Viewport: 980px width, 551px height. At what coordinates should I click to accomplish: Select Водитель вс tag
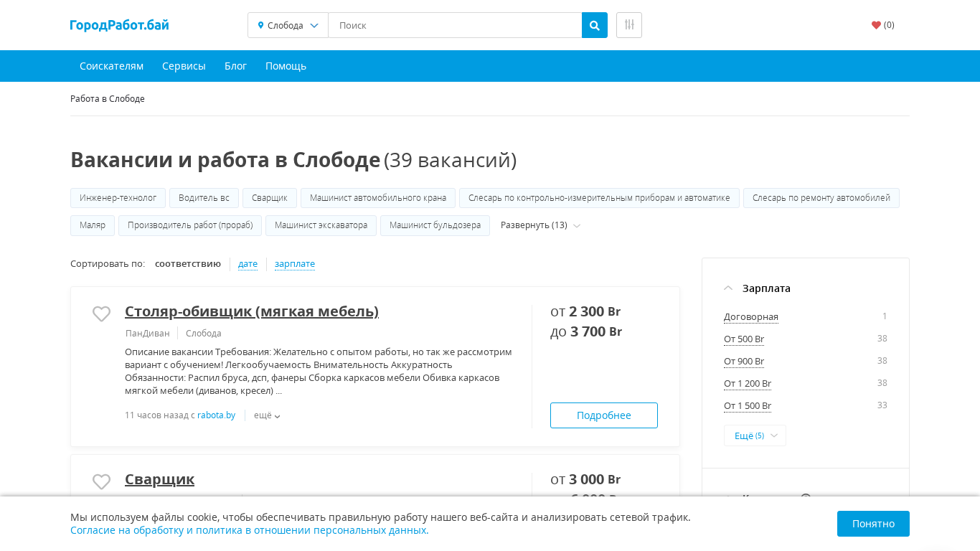pos(204,198)
